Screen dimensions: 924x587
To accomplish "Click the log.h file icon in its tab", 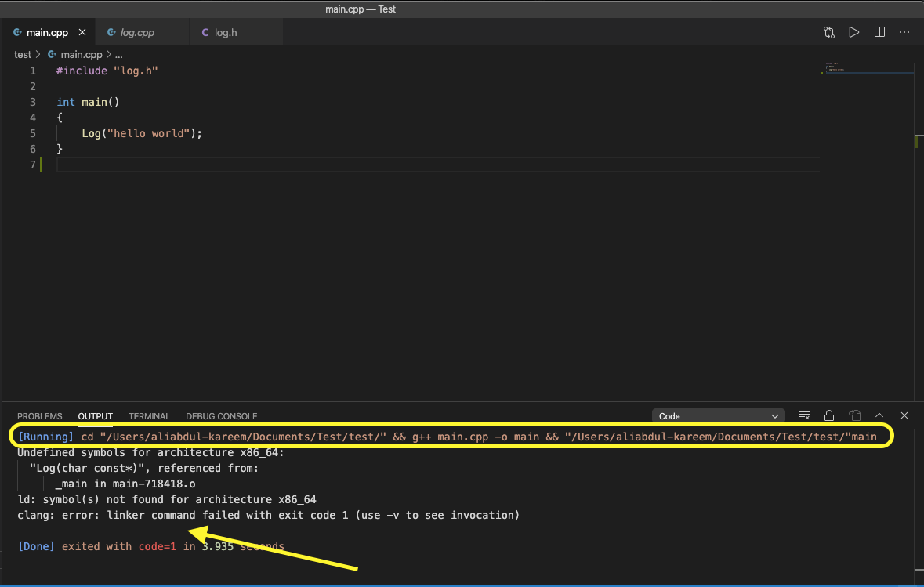I will [x=207, y=32].
